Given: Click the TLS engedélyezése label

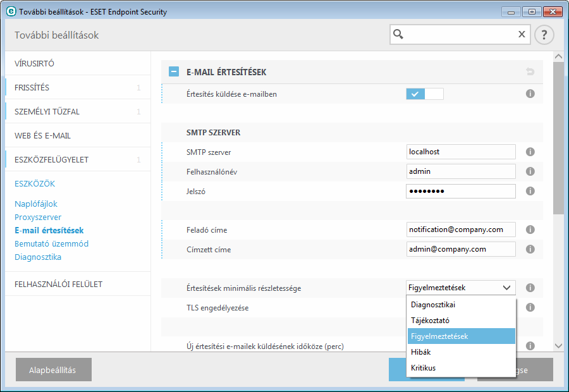Looking at the screenshot, I should (x=217, y=308).
